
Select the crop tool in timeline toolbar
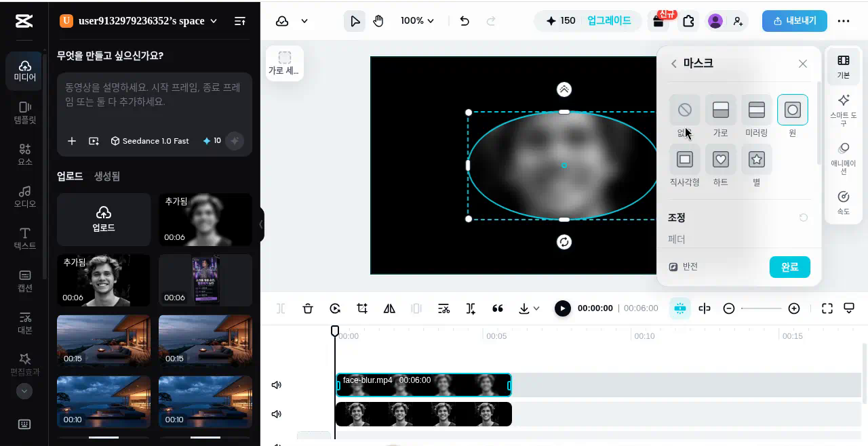[362, 308]
